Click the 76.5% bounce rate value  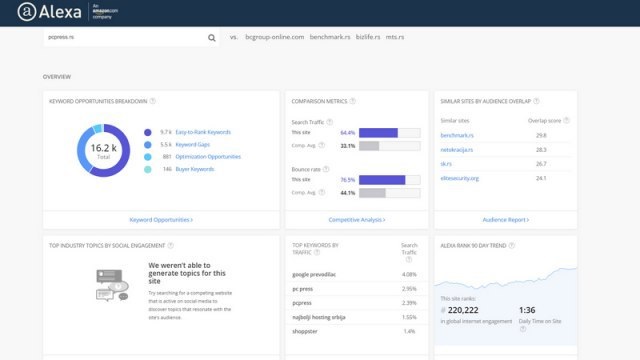tap(347, 180)
